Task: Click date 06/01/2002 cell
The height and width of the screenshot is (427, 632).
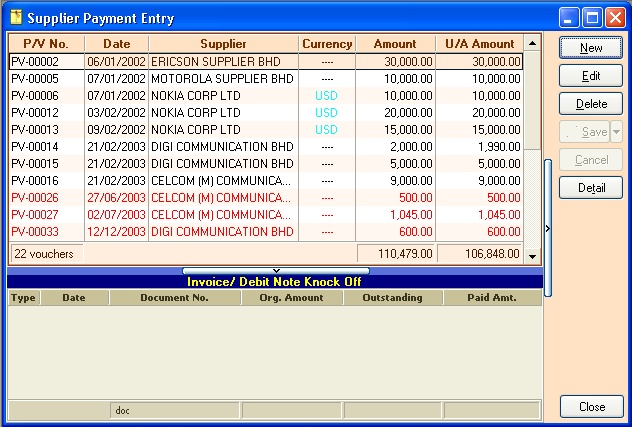Action: click(x=116, y=62)
